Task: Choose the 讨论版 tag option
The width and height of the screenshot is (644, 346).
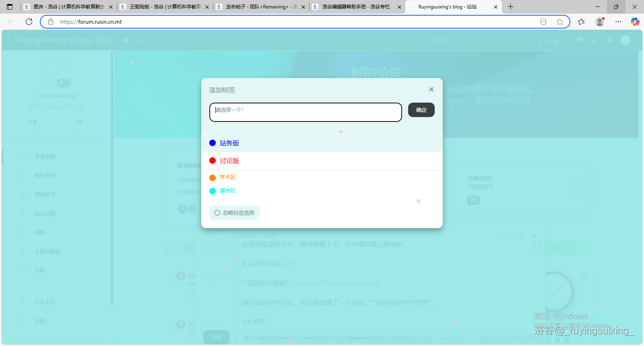Action: [x=229, y=161]
